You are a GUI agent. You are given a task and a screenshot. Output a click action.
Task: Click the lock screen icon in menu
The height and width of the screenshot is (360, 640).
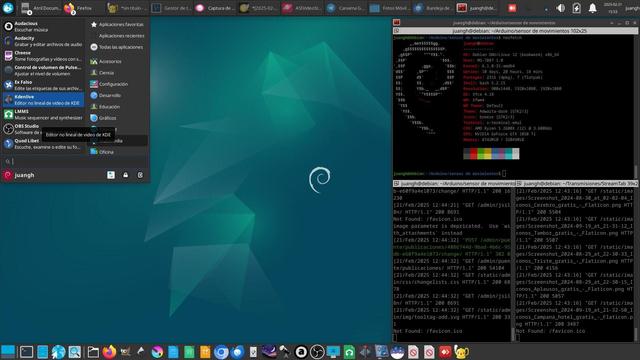click(126, 175)
